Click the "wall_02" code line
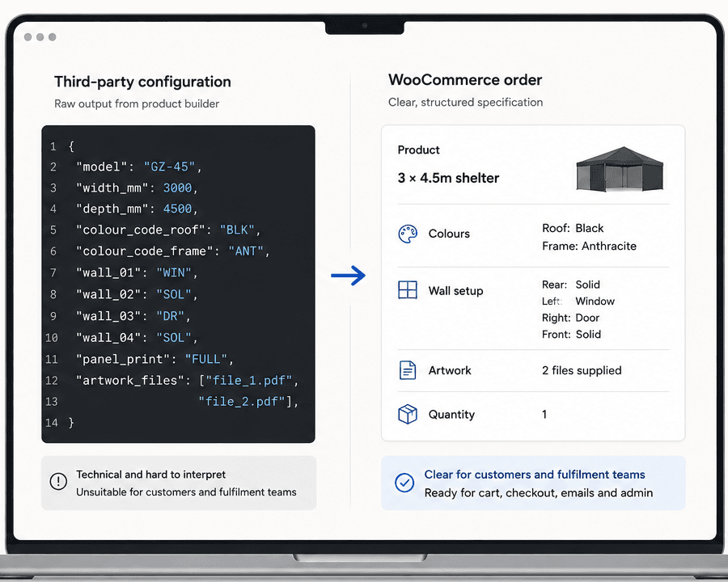 137,294
